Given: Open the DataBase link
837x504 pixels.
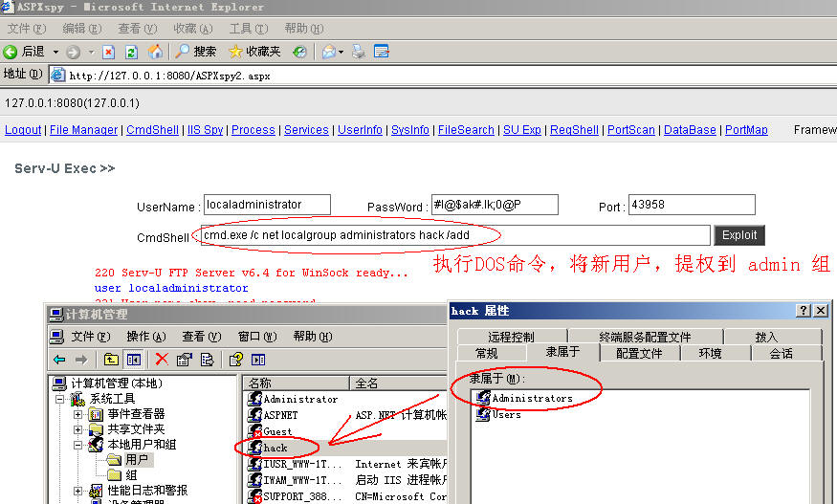Looking at the screenshot, I should 690,130.
